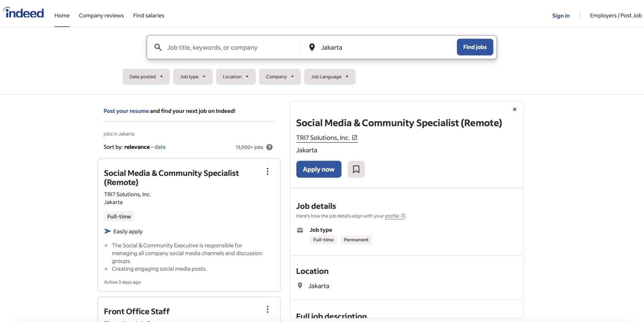Expand the Company filter dropdown
This screenshot has height=322, width=644.
pyautogui.click(x=280, y=77)
